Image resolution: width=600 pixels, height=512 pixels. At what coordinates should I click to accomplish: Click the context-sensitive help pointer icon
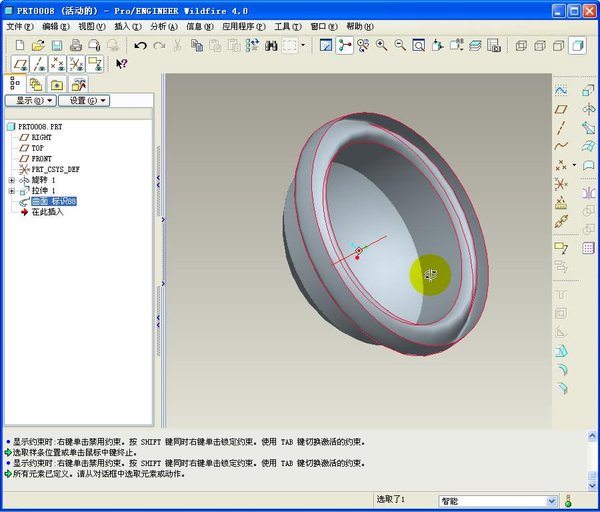coord(122,64)
